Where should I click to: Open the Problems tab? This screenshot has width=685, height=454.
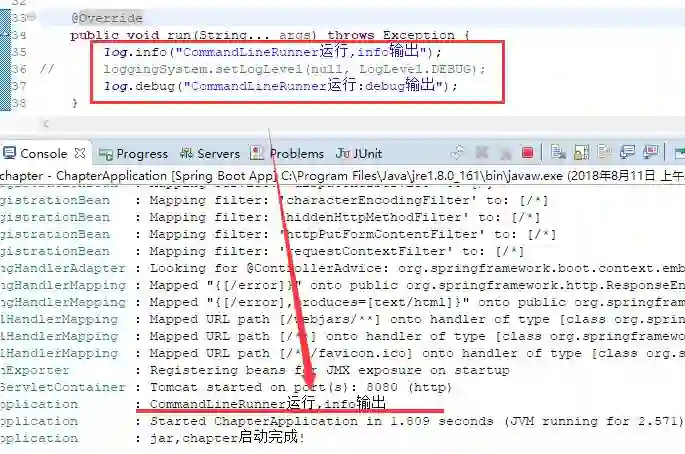tap(287, 154)
